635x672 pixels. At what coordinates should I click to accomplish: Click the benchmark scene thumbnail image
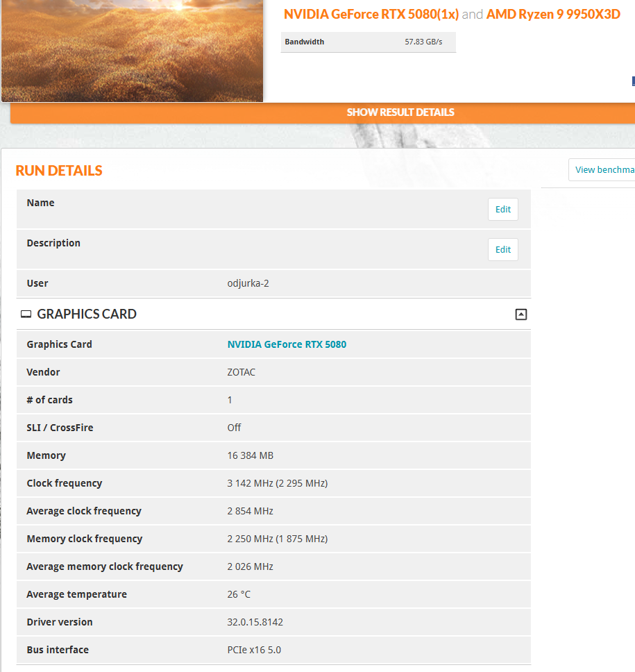tap(132, 51)
